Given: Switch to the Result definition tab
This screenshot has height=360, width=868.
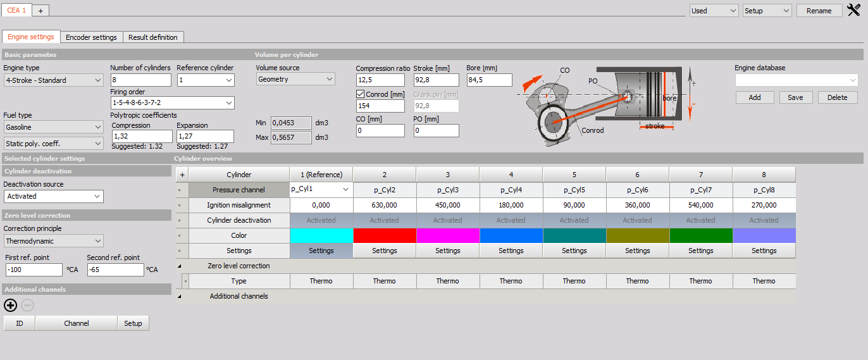Looking at the screenshot, I should click(153, 37).
